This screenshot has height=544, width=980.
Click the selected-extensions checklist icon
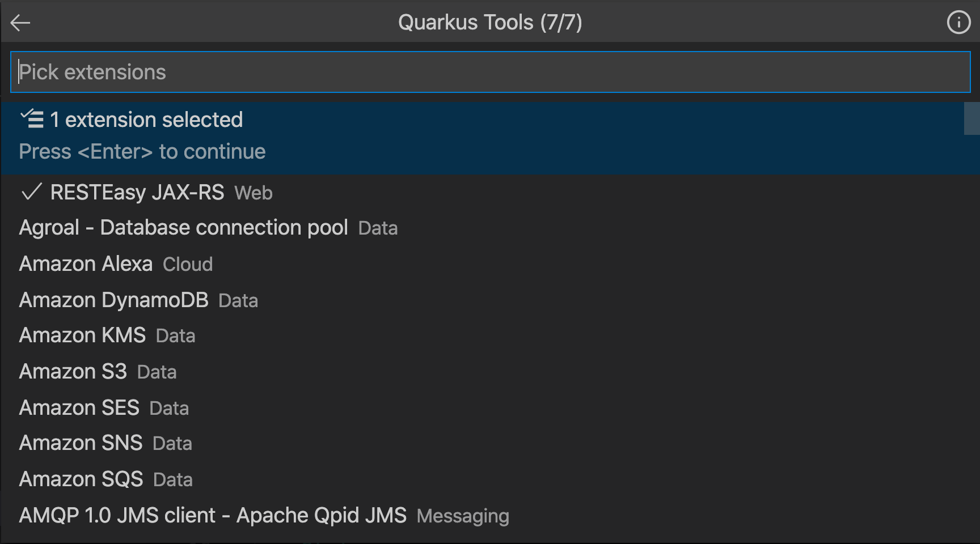(32, 119)
